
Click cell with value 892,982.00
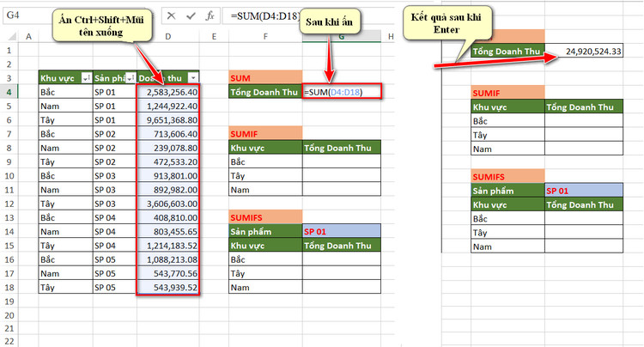click(x=168, y=190)
